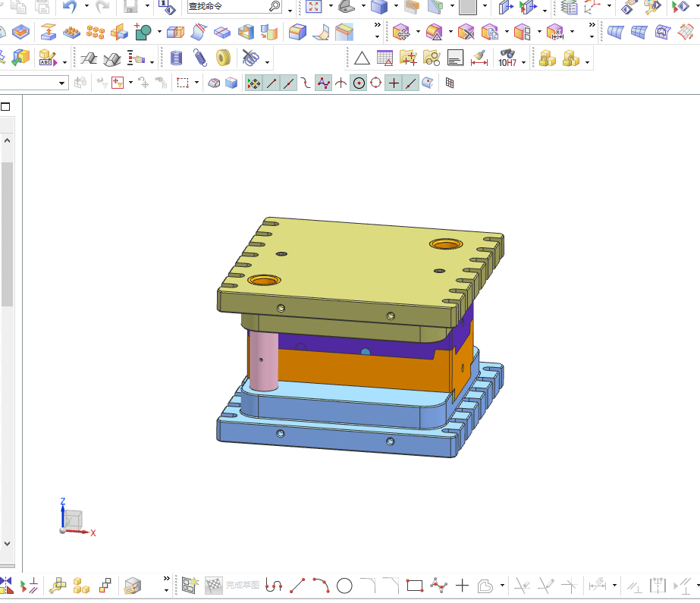Click the left panel scroll down arrow
This screenshot has height=603, width=700.
[x=7, y=544]
